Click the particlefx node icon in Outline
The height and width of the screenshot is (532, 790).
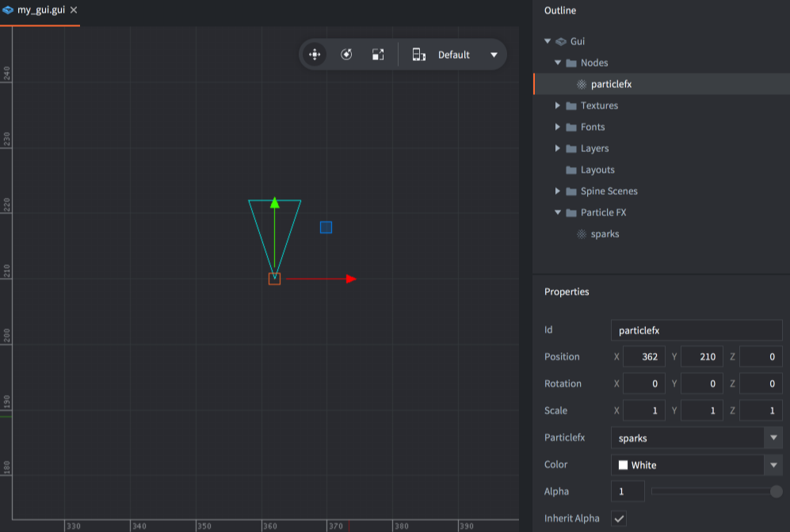click(x=581, y=83)
